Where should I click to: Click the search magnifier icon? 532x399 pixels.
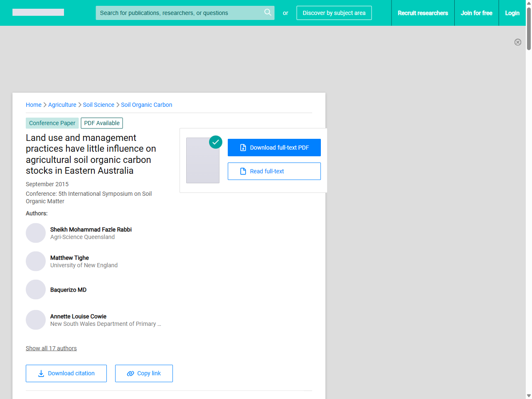pos(268,12)
